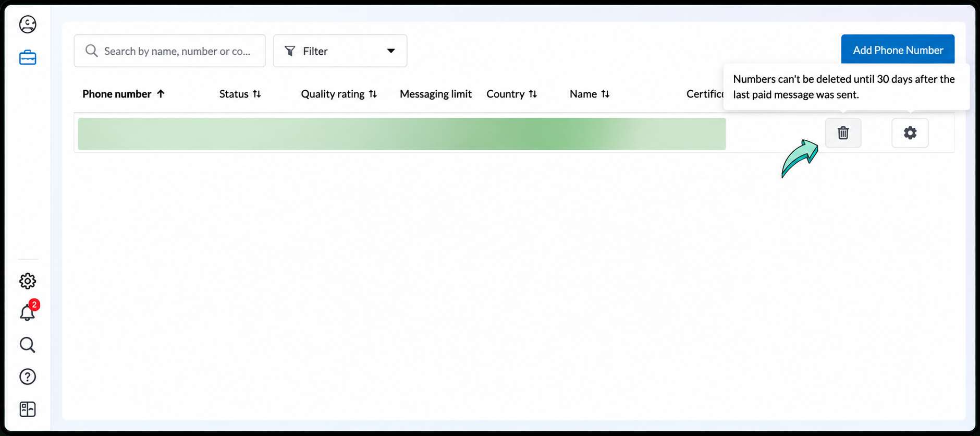Toggle the sidebar panel layout icon
Image resolution: width=980 pixels, height=436 pixels.
point(28,409)
